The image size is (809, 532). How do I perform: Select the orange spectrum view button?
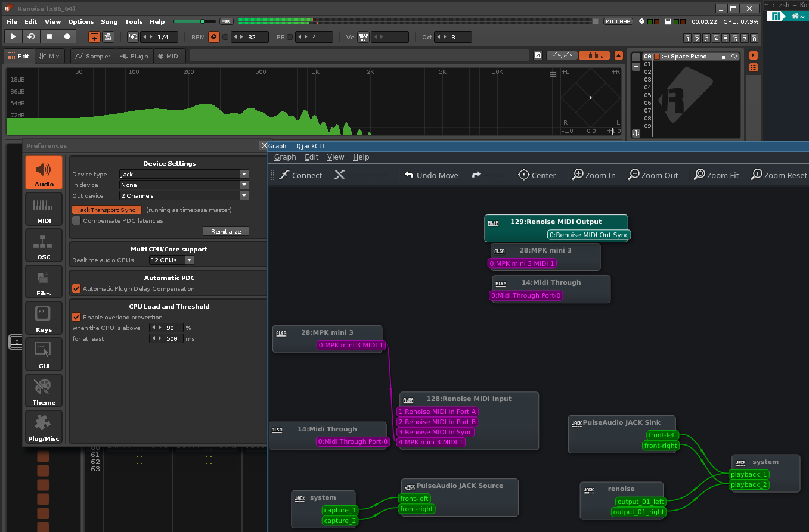(594, 55)
